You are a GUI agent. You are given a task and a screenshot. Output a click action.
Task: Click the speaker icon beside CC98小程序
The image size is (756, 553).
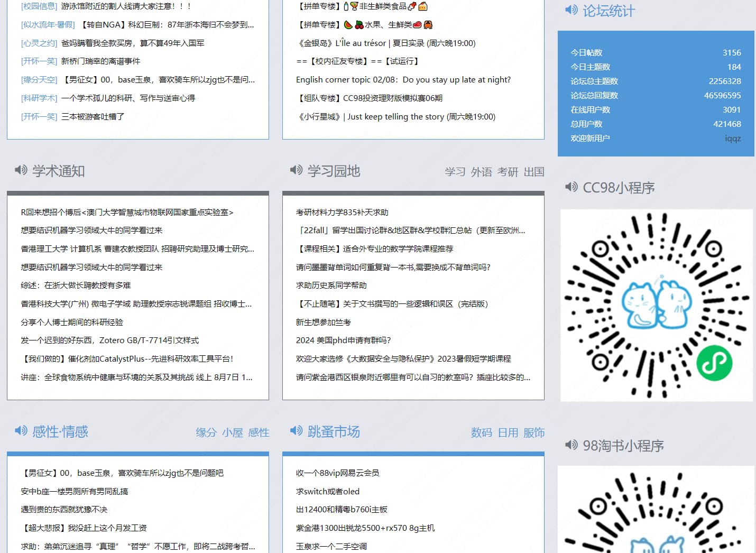(x=571, y=187)
